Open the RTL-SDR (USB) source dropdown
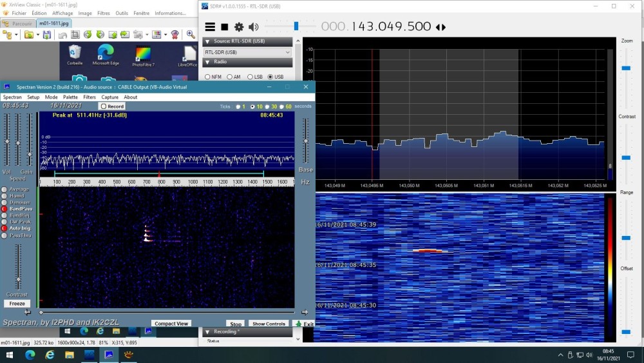 [247, 52]
